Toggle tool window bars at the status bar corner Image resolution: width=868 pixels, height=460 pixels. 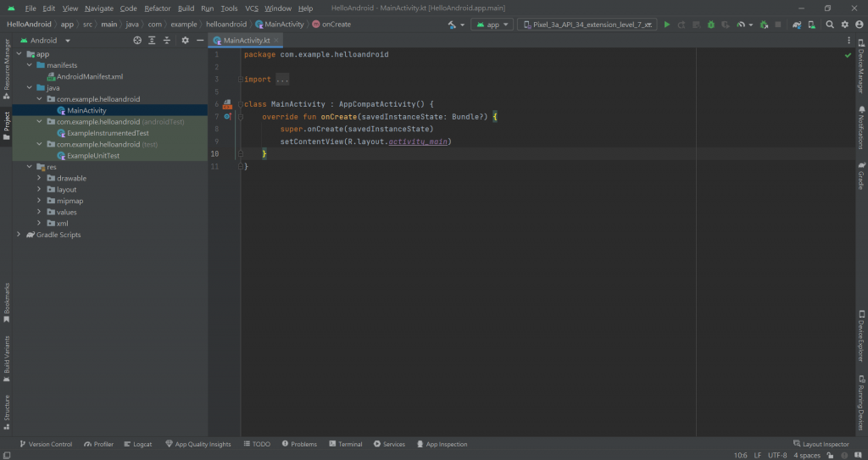[7, 456]
